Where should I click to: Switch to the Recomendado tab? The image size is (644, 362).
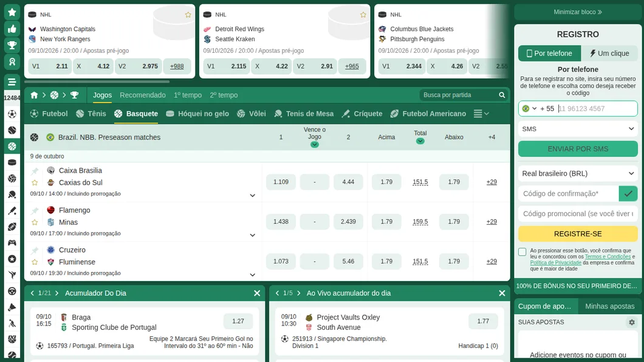pos(143,95)
